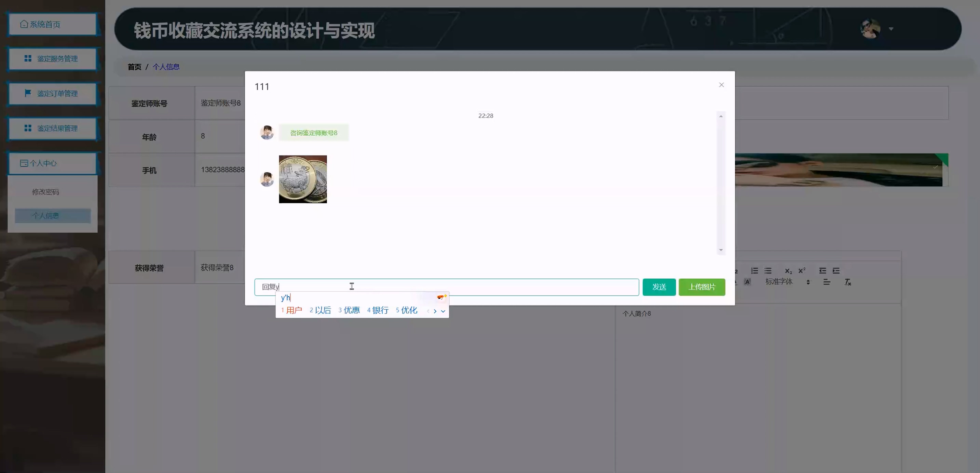Toggle bullet list in editor toolbar
The width and height of the screenshot is (980, 473).
(768, 271)
